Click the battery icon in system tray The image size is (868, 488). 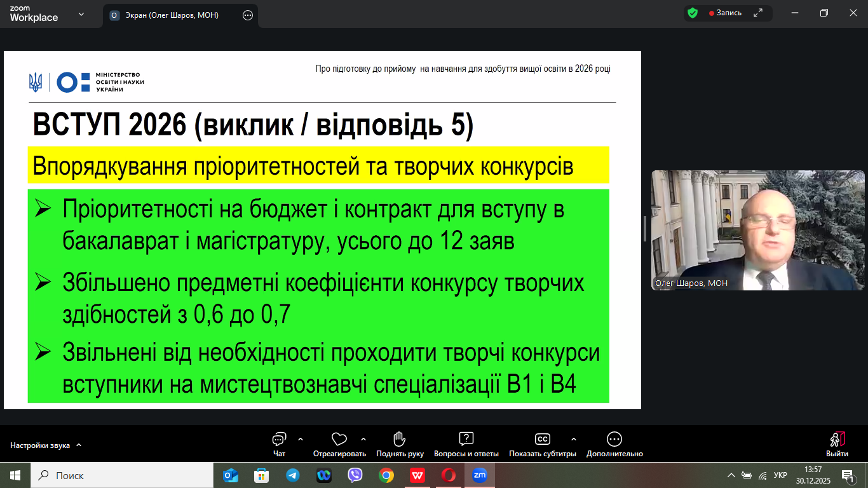pos(747,475)
